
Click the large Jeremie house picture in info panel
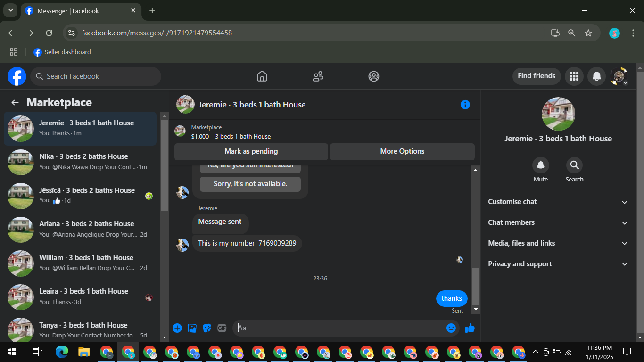tap(558, 114)
